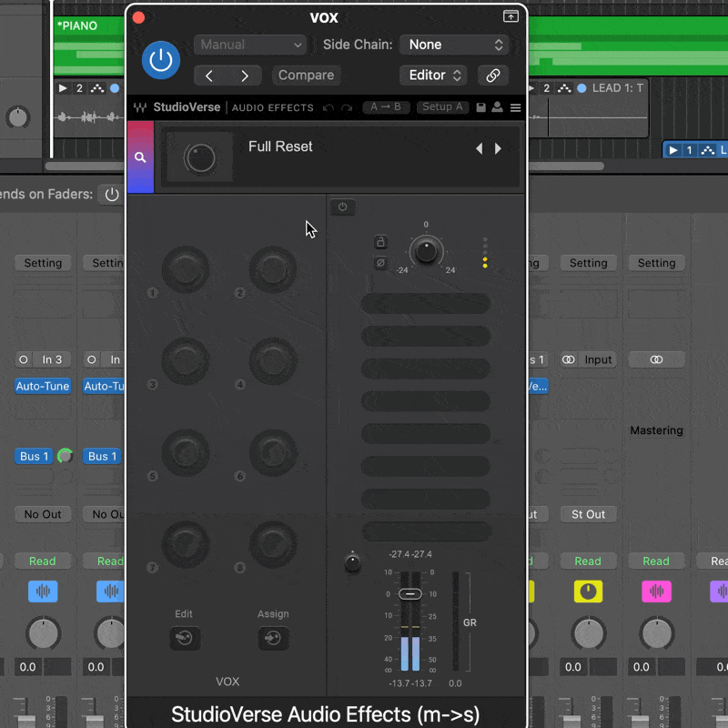Open the StudioVerse hamburger menu

[x=515, y=107]
